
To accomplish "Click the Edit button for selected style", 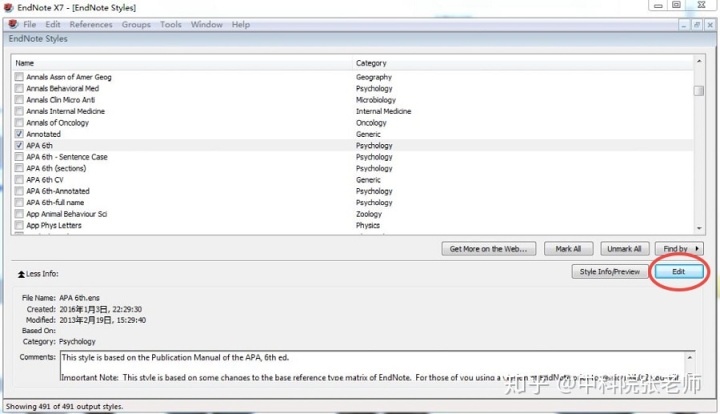I will pyautogui.click(x=679, y=272).
